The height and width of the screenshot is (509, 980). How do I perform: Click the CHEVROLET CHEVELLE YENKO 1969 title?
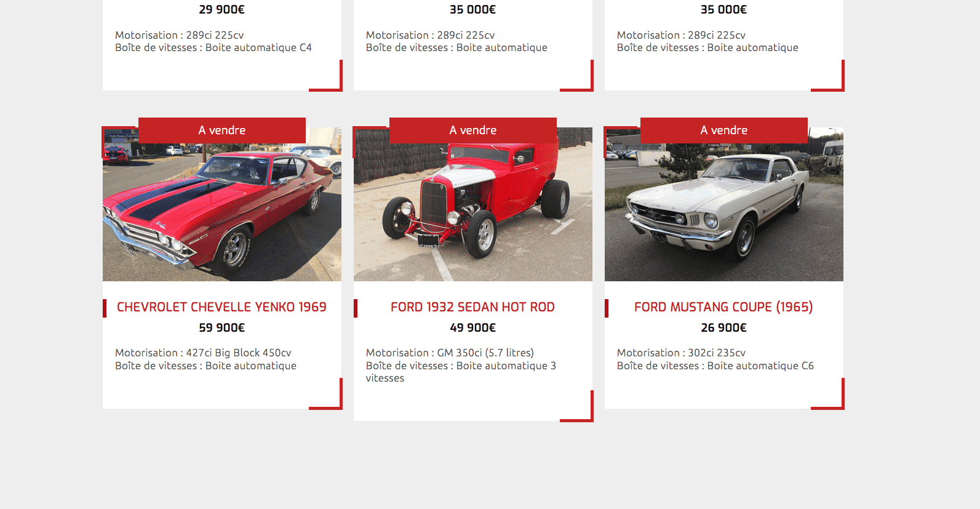(x=221, y=307)
